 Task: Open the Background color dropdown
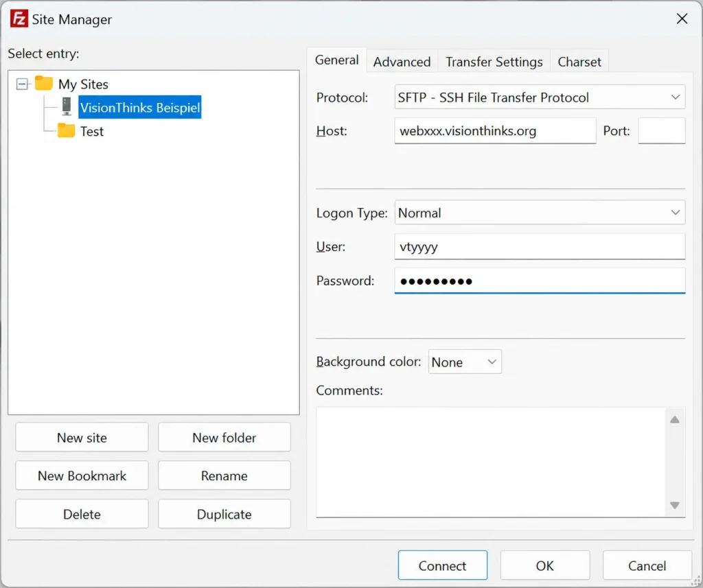click(465, 362)
